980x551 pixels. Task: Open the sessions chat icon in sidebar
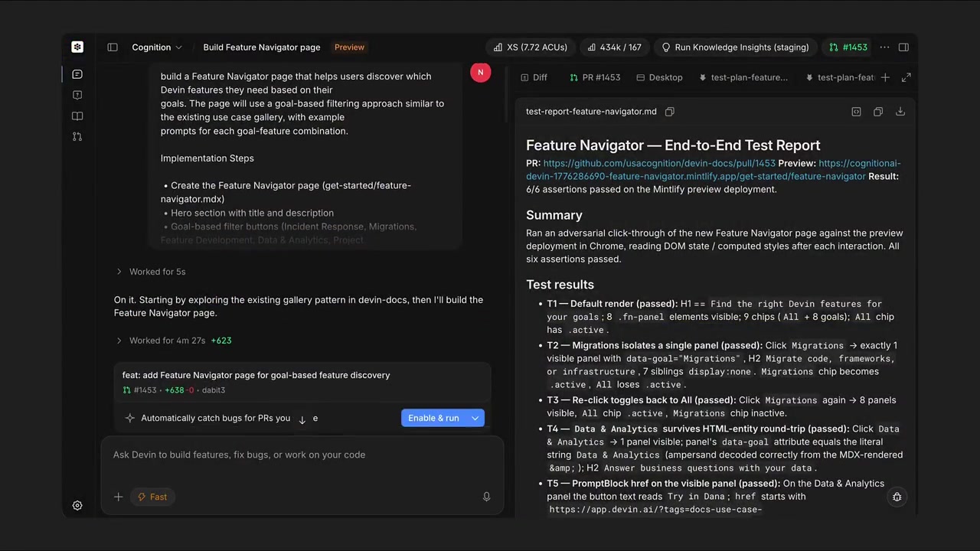click(x=77, y=74)
